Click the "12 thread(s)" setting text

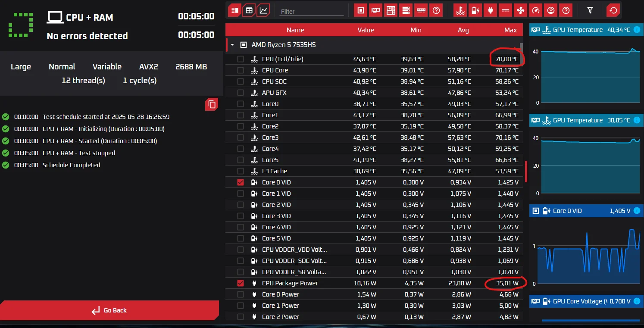click(83, 81)
